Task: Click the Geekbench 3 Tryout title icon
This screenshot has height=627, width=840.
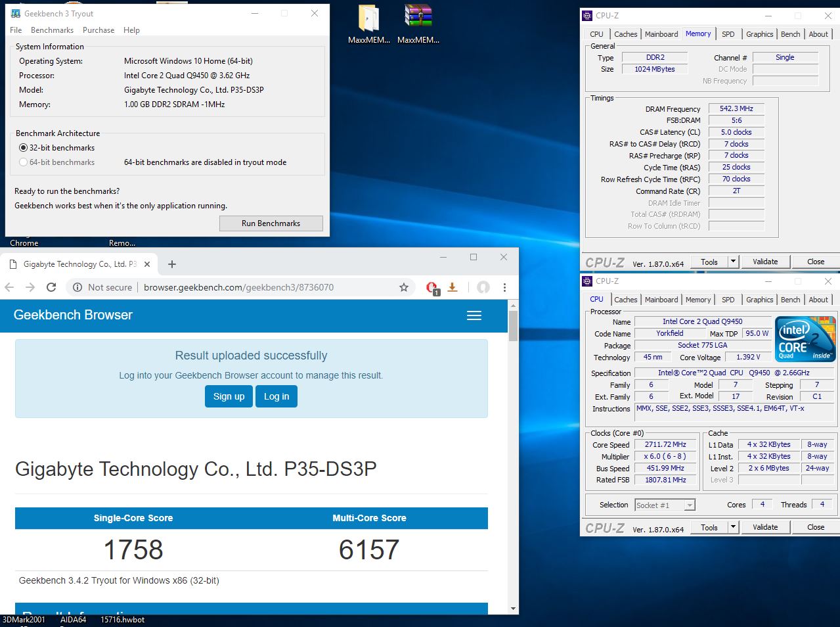Action: tap(16, 13)
